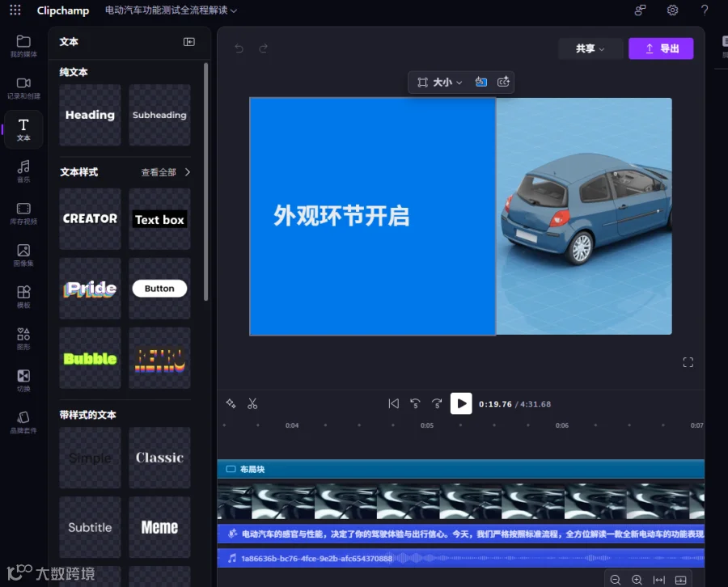Viewport: 728px width, 587px height.
Task: Open the Music sidebar tab
Action: click(23, 171)
